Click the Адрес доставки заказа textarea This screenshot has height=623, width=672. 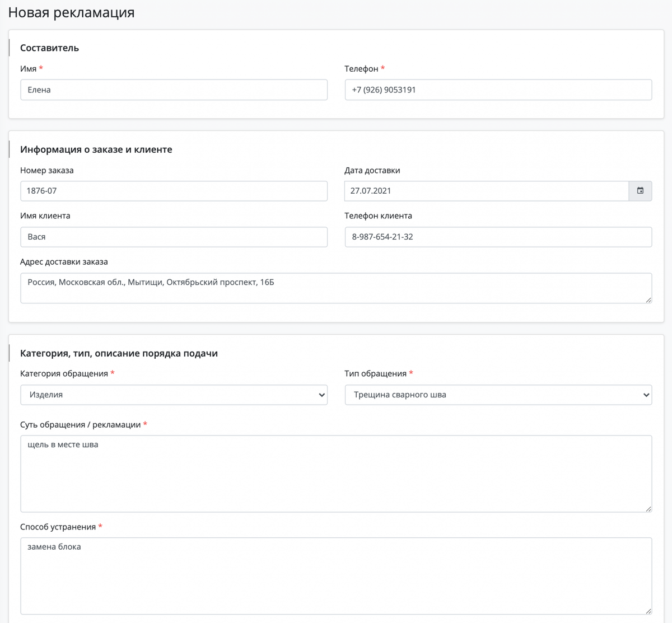click(x=336, y=288)
